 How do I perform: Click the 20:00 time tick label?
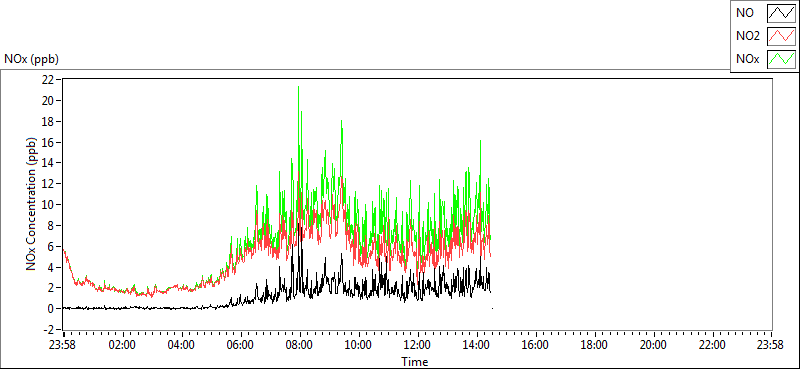point(653,345)
